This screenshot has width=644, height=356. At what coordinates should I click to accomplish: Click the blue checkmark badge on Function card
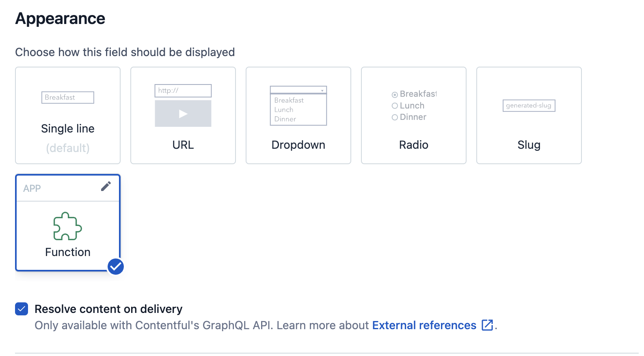[x=116, y=267]
